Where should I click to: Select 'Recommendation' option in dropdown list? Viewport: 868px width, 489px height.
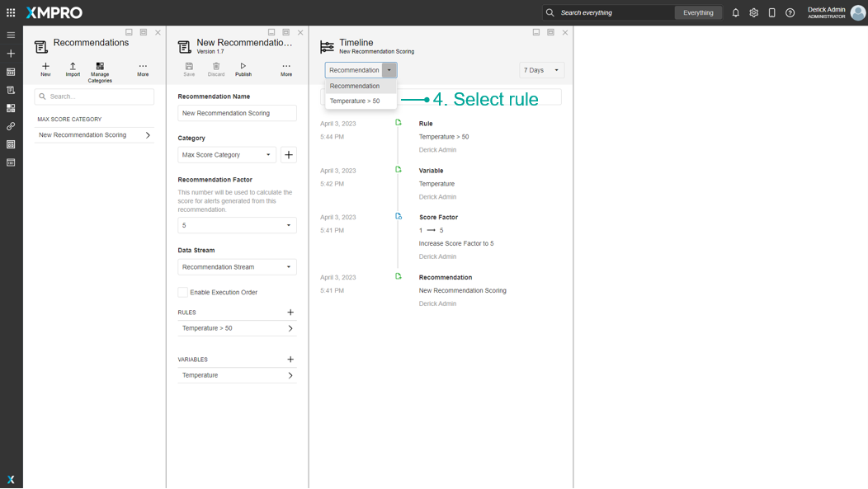pos(356,86)
